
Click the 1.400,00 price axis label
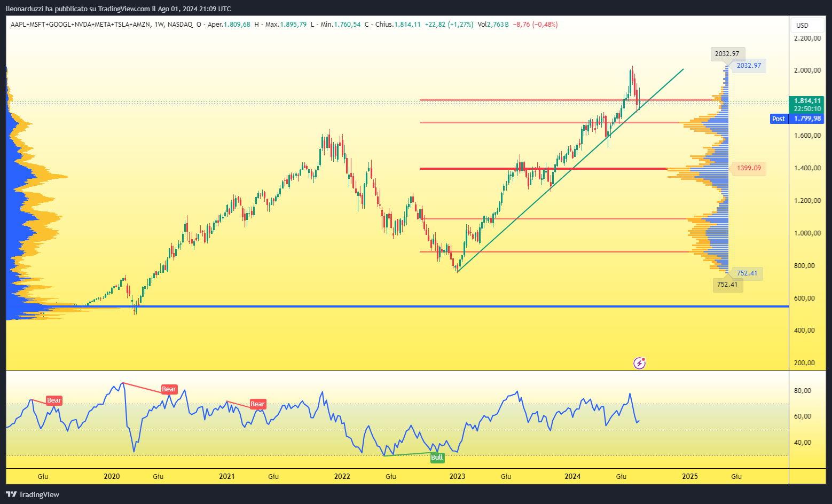pyautogui.click(x=807, y=168)
